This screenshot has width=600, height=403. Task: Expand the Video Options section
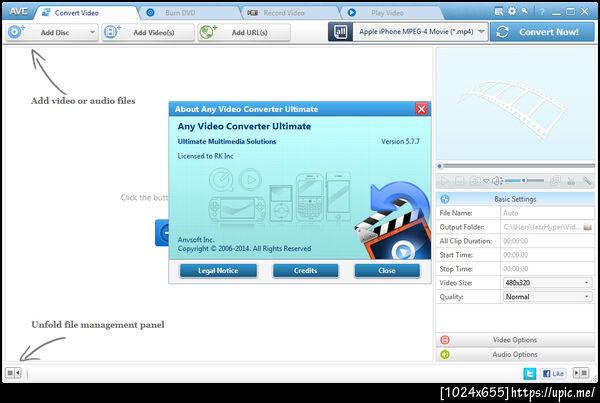coord(515,340)
